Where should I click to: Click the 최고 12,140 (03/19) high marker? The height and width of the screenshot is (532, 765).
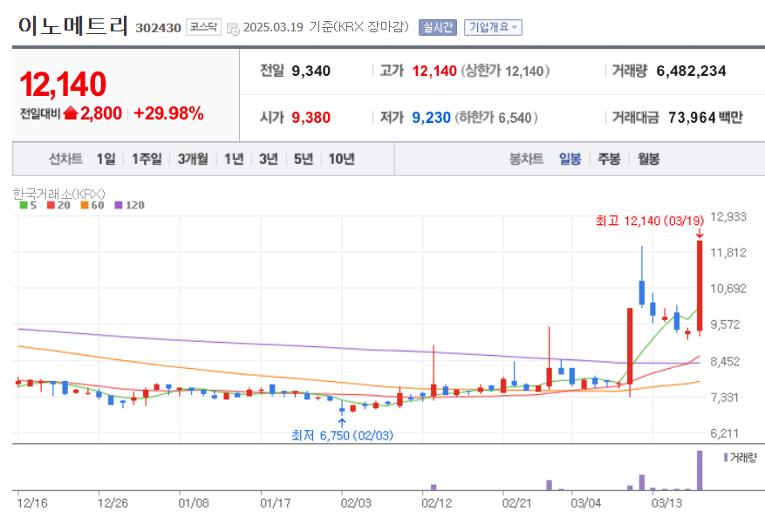pyautogui.click(x=649, y=221)
